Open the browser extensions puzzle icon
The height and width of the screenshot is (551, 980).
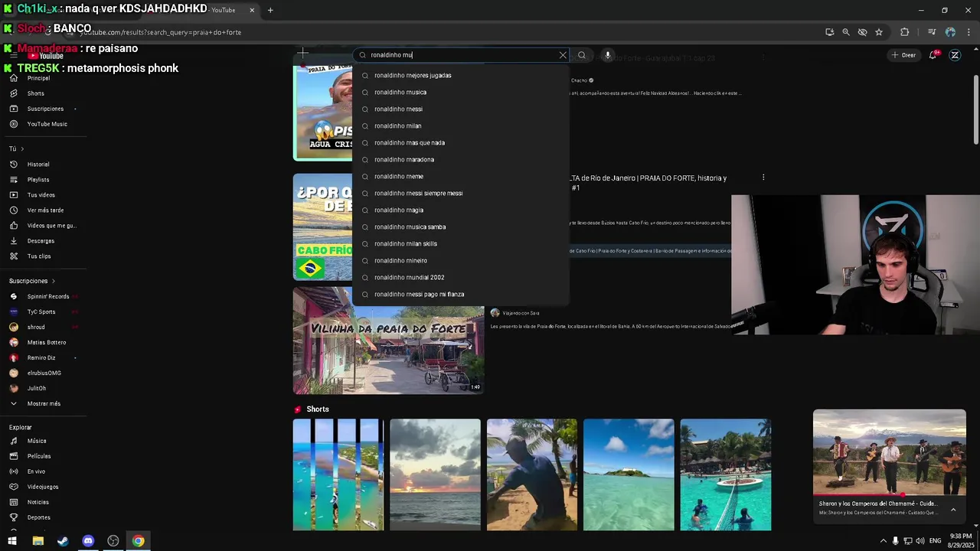click(904, 32)
